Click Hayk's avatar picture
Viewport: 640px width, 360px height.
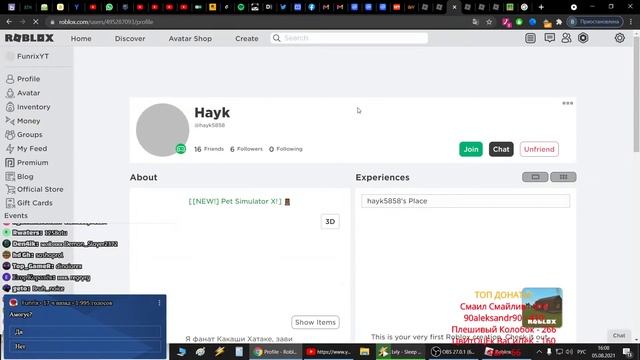(x=162, y=130)
